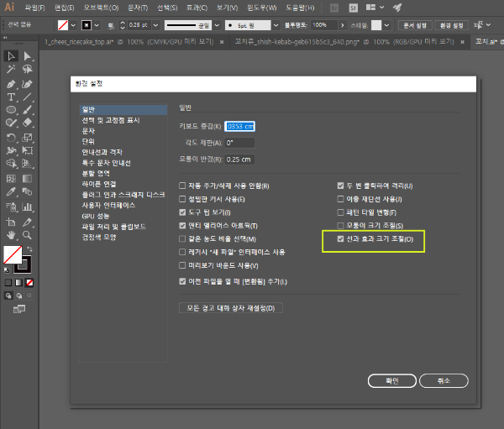Image resolution: width=504 pixels, height=429 pixels.
Task: Open the 오브젝트(O) menu
Action: coord(101,8)
